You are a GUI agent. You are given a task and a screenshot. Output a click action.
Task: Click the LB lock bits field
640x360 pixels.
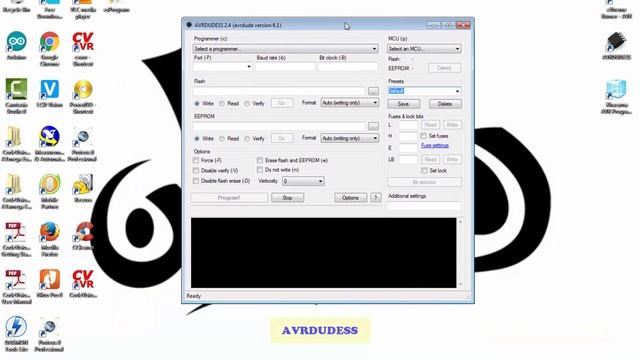(x=408, y=160)
